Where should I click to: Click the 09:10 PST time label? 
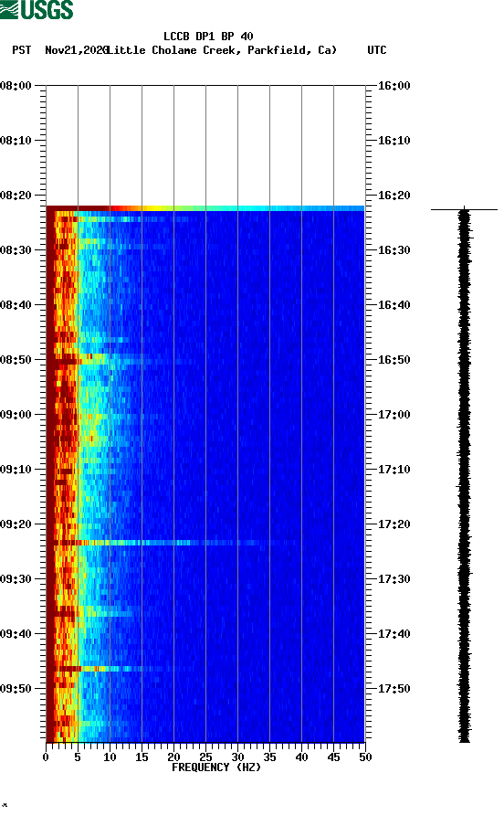(x=16, y=470)
